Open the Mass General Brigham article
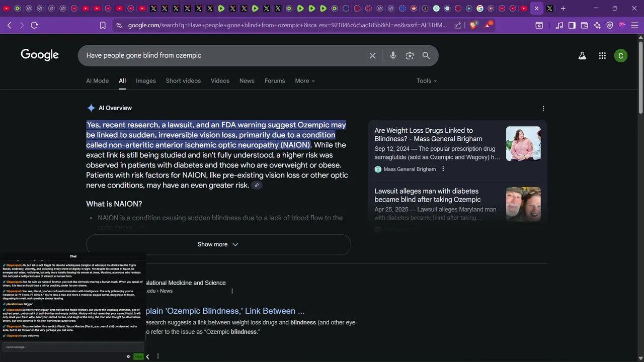 [x=428, y=135]
